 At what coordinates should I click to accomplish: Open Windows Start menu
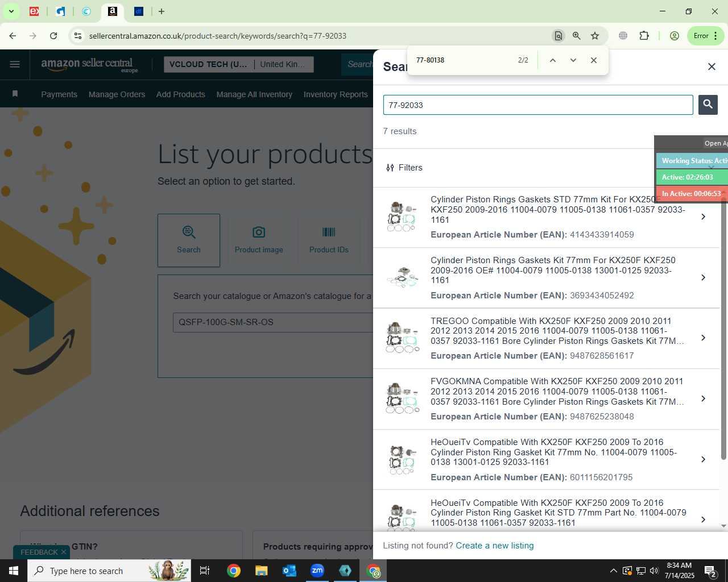(x=14, y=571)
